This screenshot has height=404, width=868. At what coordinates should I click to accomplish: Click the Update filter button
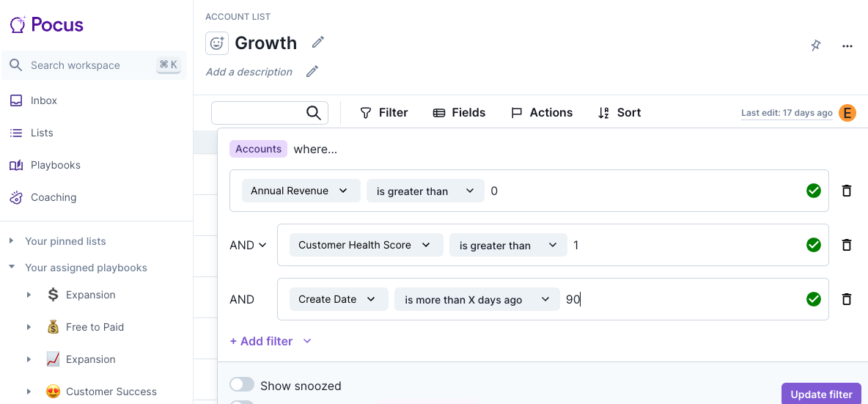[x=822, y=394]
